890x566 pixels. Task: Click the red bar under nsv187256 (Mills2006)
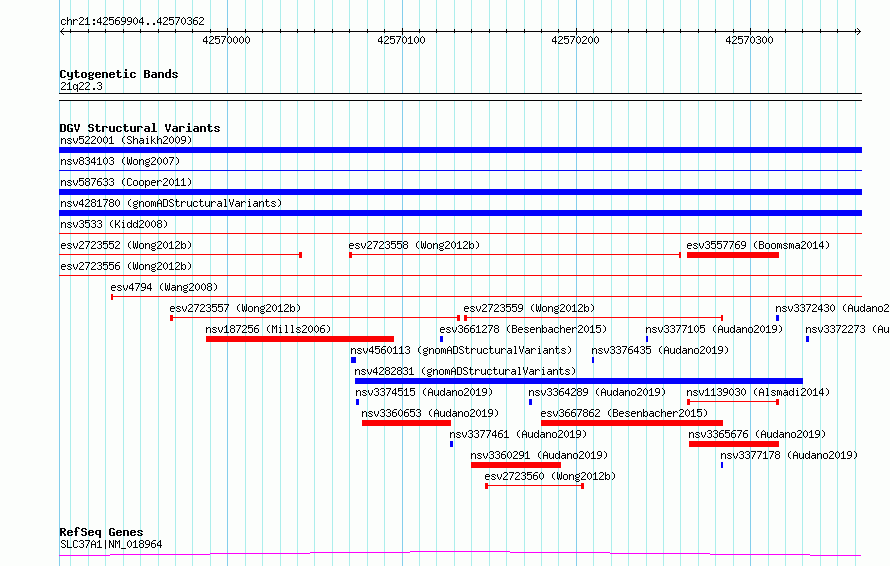pyautogui.click(x=300, y=339)
